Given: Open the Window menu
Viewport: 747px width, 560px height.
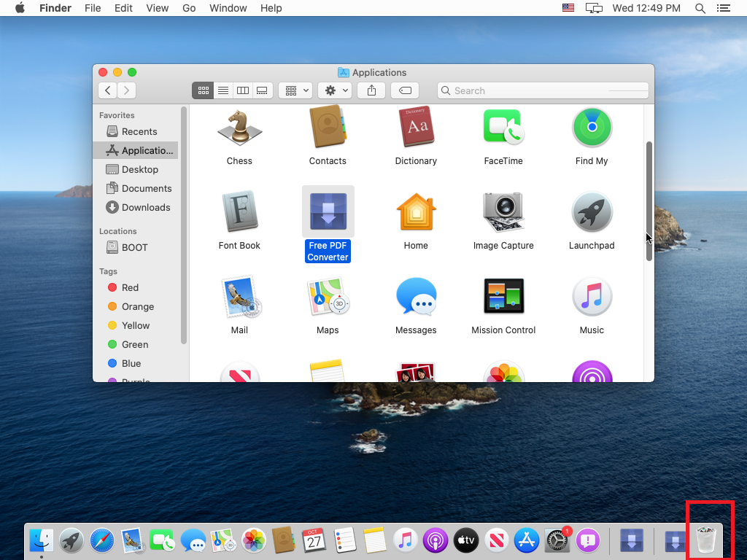Looking at the screenshot, I should [x=228, y=8].
